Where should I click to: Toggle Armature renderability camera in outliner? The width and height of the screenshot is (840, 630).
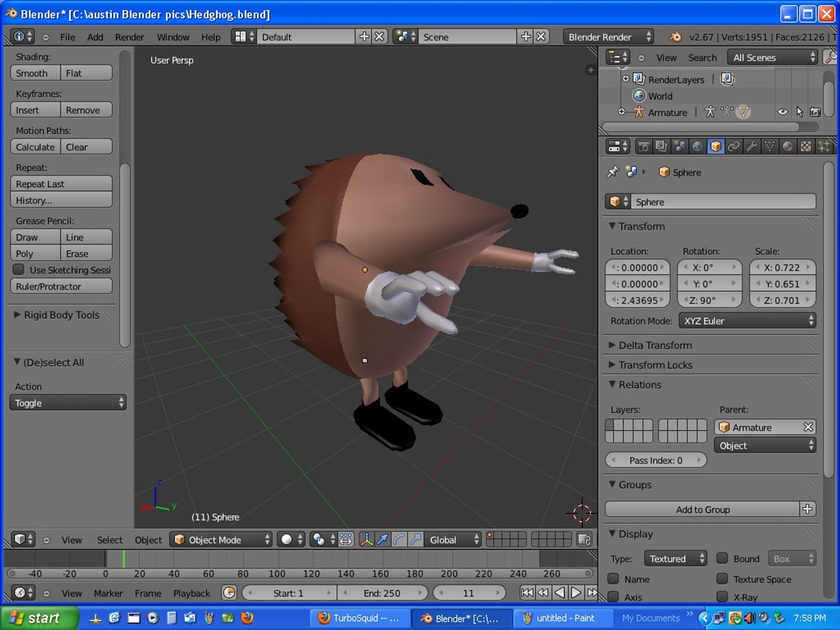click(x=815, y=112)
